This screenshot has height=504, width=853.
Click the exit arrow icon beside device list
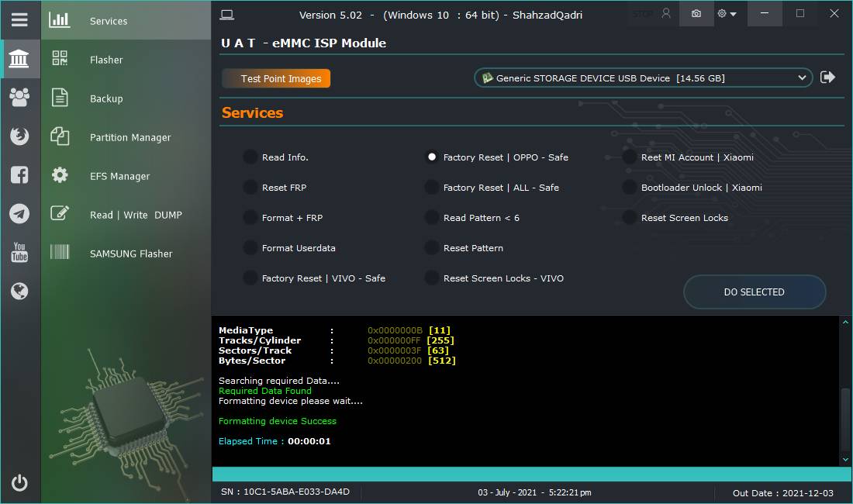827,78
